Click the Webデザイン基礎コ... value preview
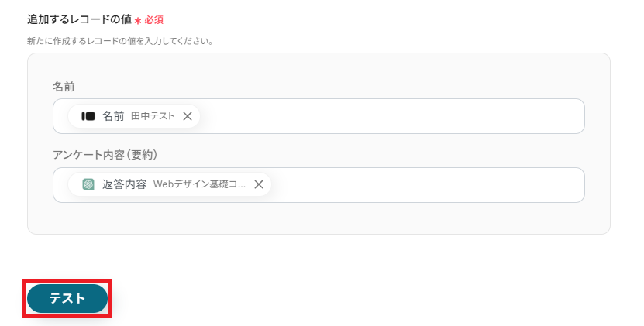Viewport: 644px width, 326px height. click(x=199, y=184)
